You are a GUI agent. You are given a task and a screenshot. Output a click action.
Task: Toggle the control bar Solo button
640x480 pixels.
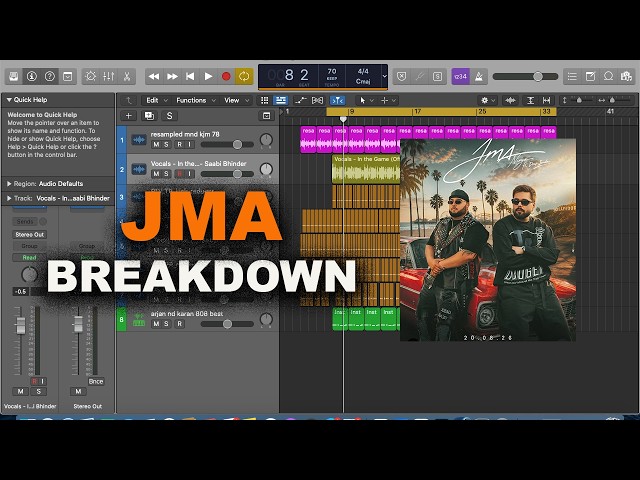coord(437,76)
